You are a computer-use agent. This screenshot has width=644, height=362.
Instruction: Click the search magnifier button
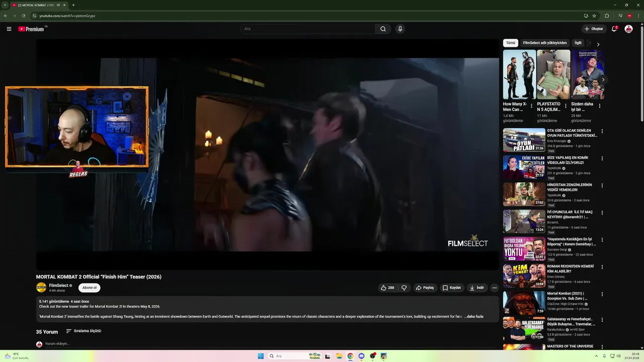pyautogui.click(x=383, y=29)
